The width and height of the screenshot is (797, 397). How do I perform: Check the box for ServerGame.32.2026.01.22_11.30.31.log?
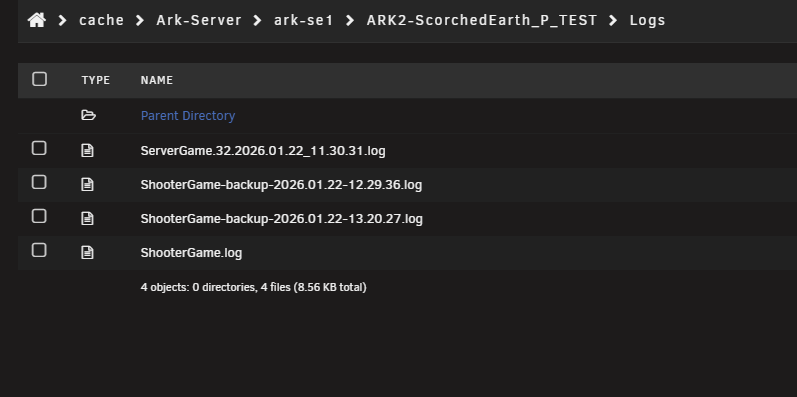click(39, 148)
